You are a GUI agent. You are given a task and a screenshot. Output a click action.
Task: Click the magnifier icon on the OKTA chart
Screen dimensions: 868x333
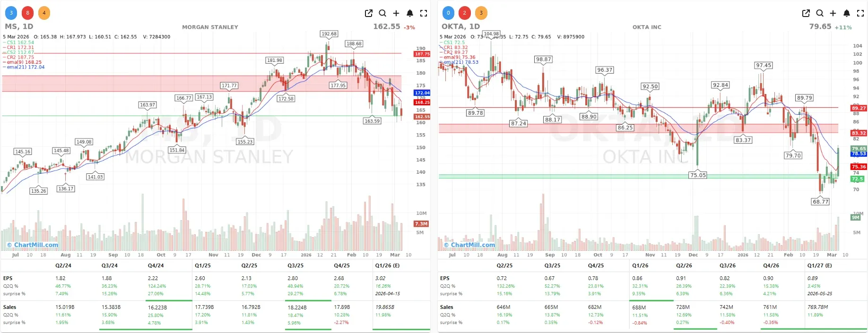820,13
